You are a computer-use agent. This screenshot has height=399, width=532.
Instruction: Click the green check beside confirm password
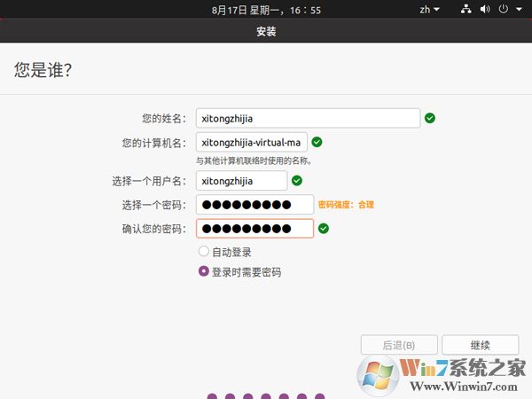coord(324,229)
